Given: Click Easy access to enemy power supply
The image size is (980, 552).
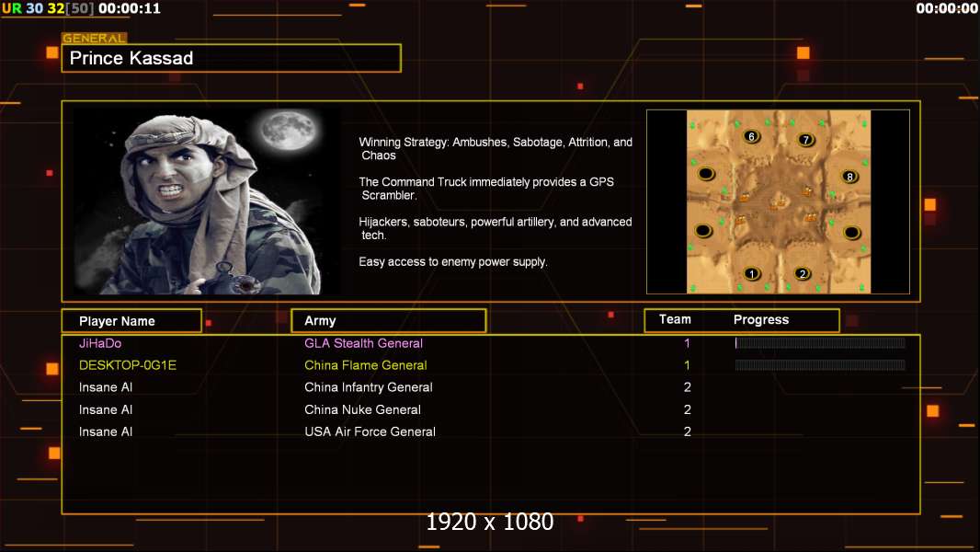Looking at the screenshot, I should click(453, 262).
